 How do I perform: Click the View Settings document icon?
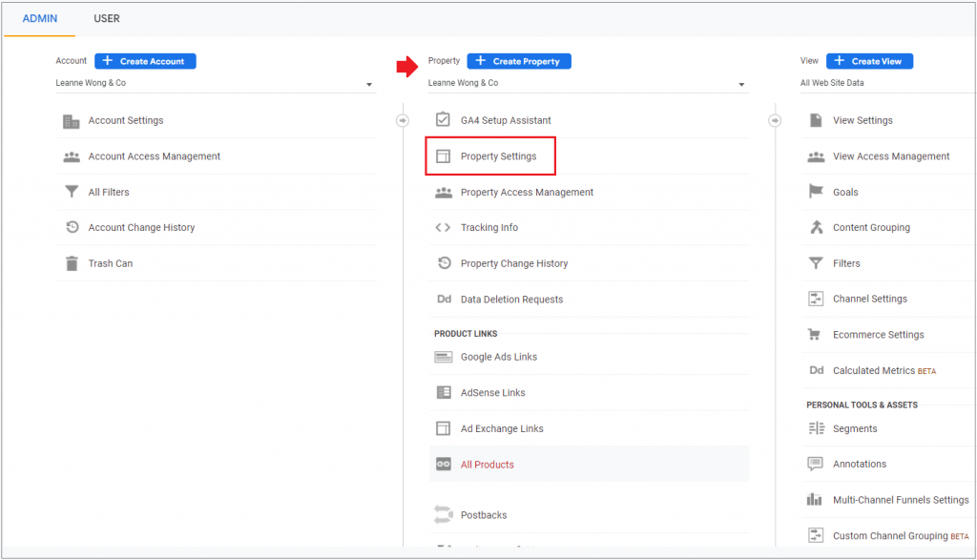[815, 120]
